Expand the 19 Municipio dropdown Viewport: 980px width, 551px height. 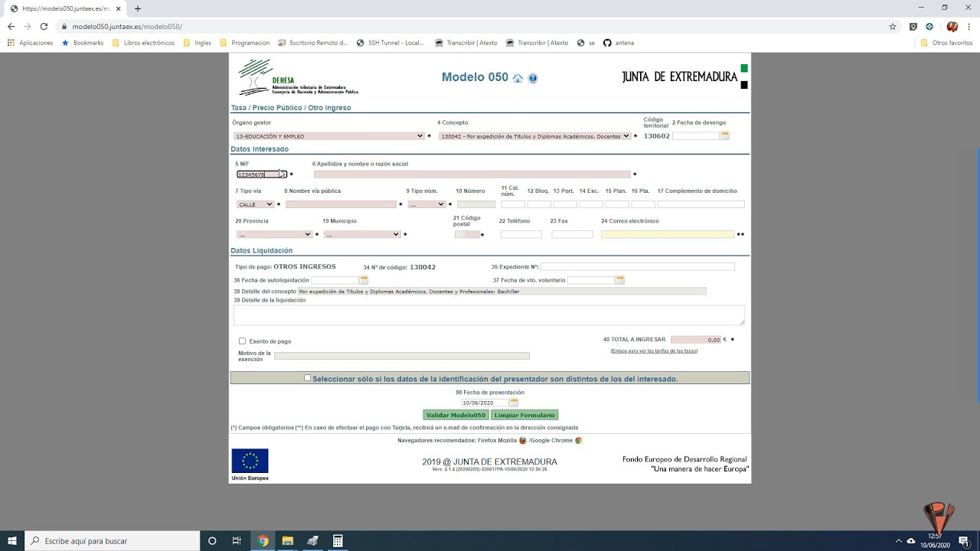click(362, 234)
